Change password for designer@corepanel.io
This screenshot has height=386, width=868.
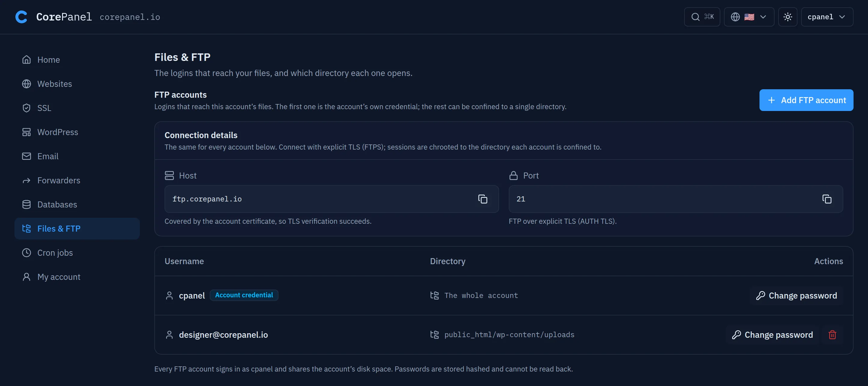click(x=772, y=335)
